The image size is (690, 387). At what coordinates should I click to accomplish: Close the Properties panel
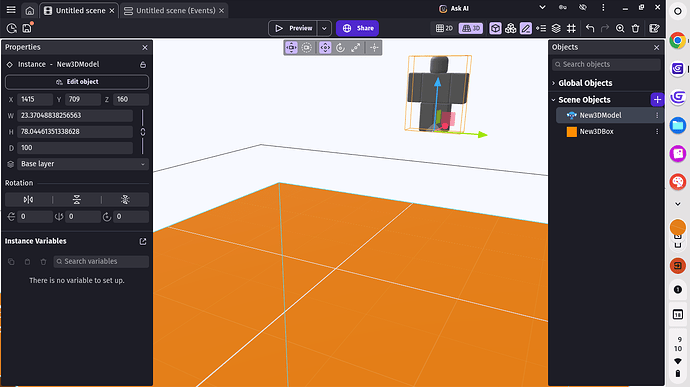pyautogui.click(x=145, y=47)
